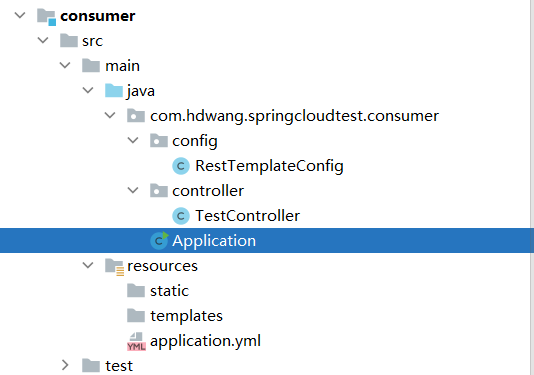Open the application.yml file
Screen dimensions: 534x375
pyautogui.click(x=205, y=341)
